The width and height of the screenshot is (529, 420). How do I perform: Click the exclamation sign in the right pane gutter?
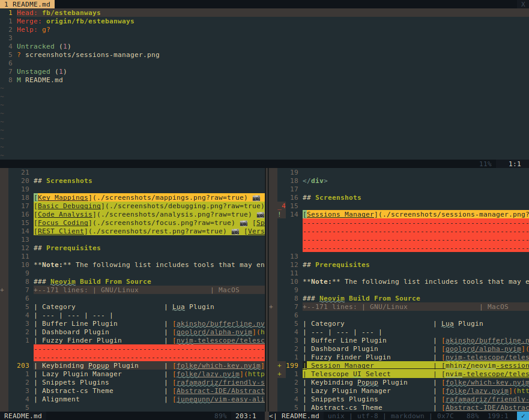pyautogui.click(x=279, y=214)
